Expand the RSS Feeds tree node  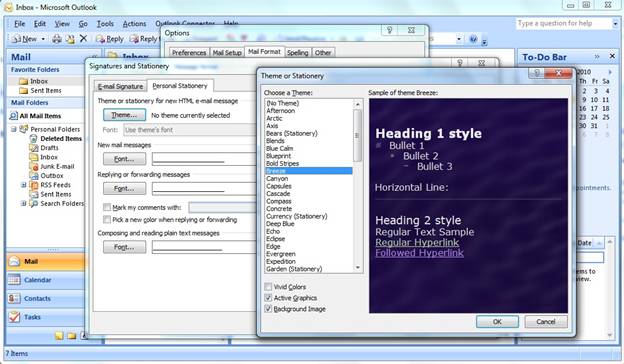[23, 185]
